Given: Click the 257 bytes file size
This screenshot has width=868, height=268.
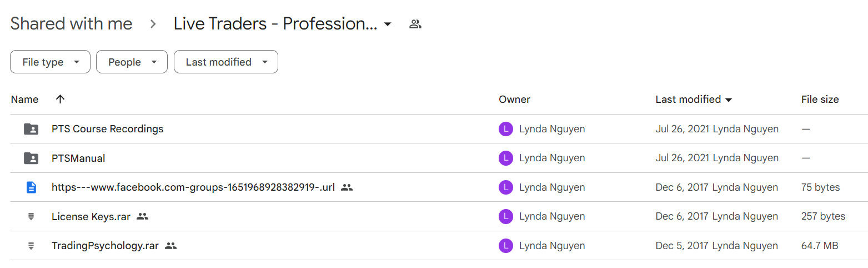Looking at the screenshot, I should click(823, 217).
